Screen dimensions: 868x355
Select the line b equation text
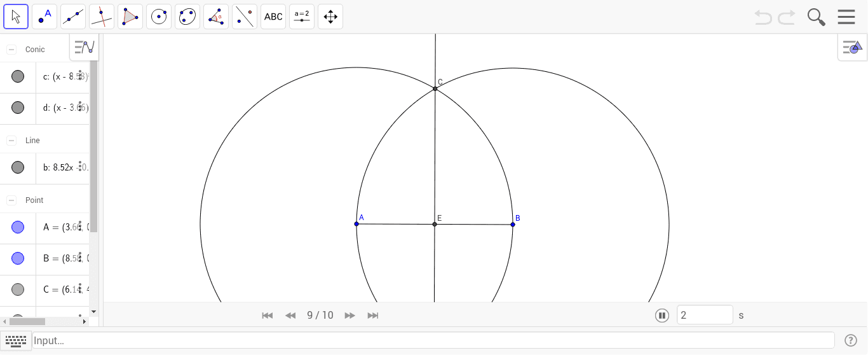pos(65,167)
